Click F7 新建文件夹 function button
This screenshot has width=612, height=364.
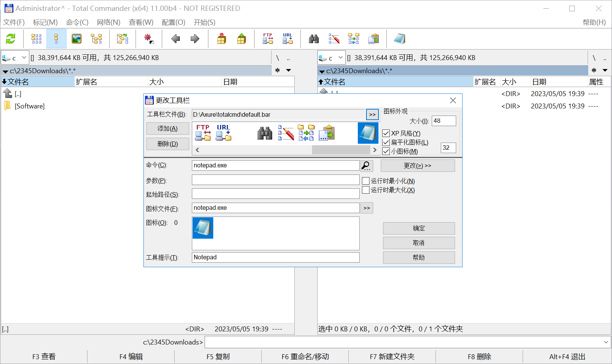click(x=392, y=356)
